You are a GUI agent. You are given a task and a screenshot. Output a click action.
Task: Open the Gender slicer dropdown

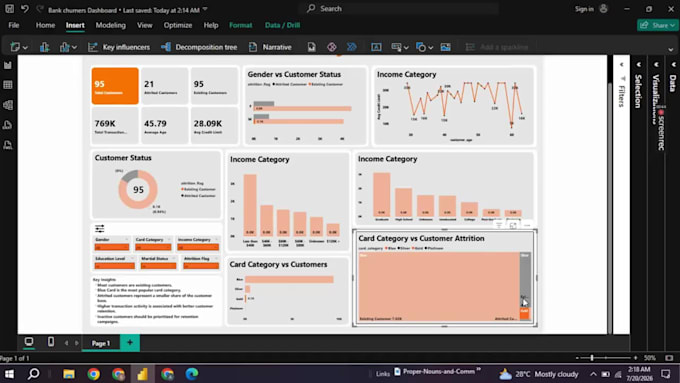[x=112, y=247]
